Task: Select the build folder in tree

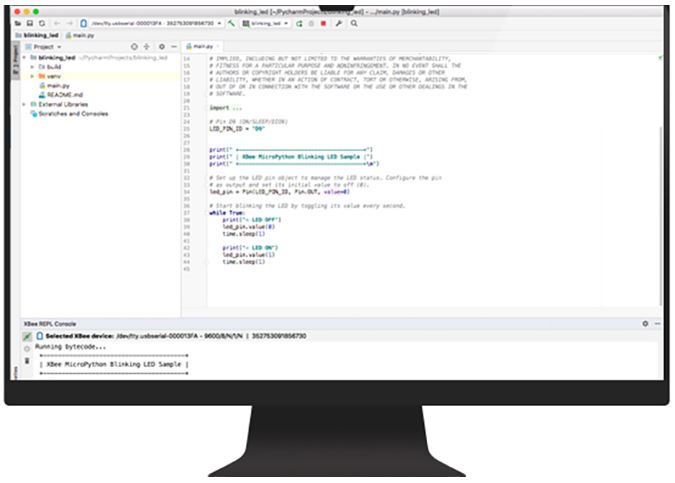Action: tap(50, 67)
